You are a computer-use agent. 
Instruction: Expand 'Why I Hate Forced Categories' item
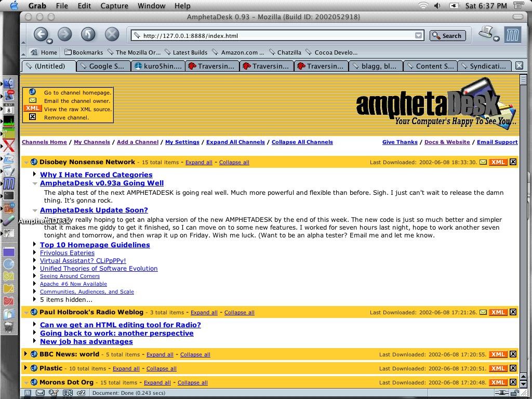tap(35, 175)
